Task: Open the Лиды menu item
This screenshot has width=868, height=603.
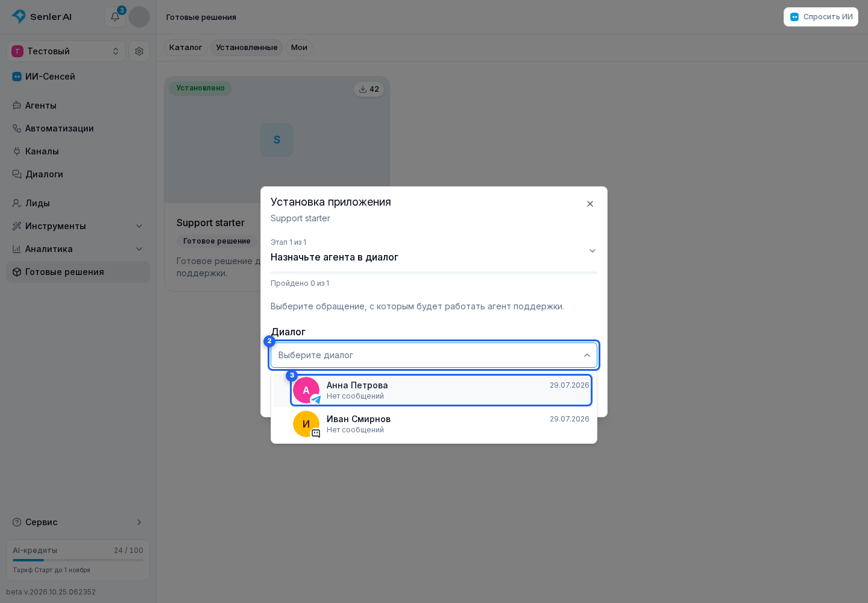Action: tap(78, 203)
